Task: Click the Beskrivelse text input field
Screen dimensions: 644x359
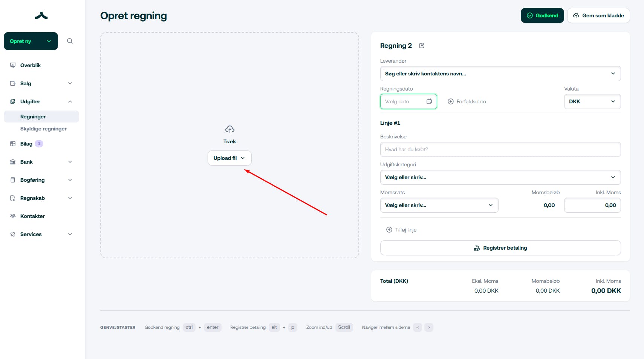Action: coord(500,149)
